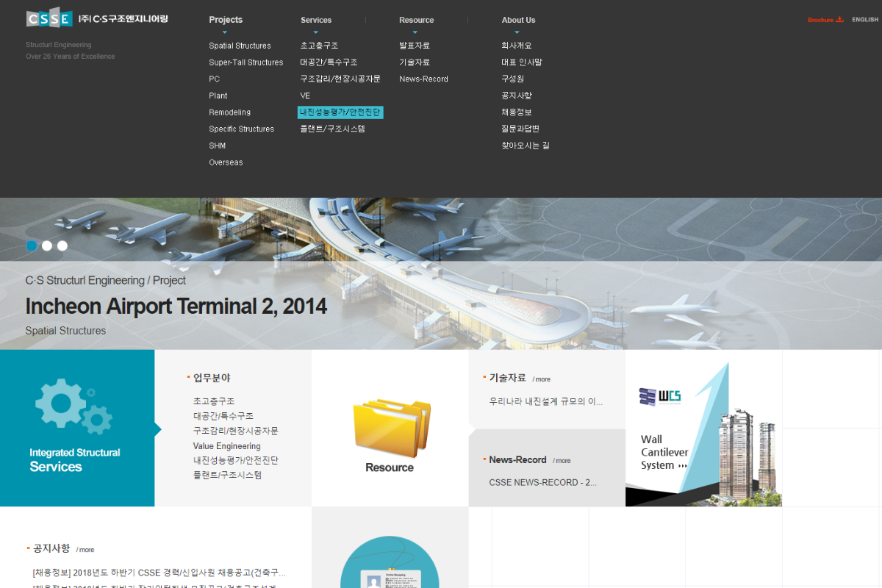Click the Incheon Airport Terminal 2 banner
The image size is (882, 588).
176,306
